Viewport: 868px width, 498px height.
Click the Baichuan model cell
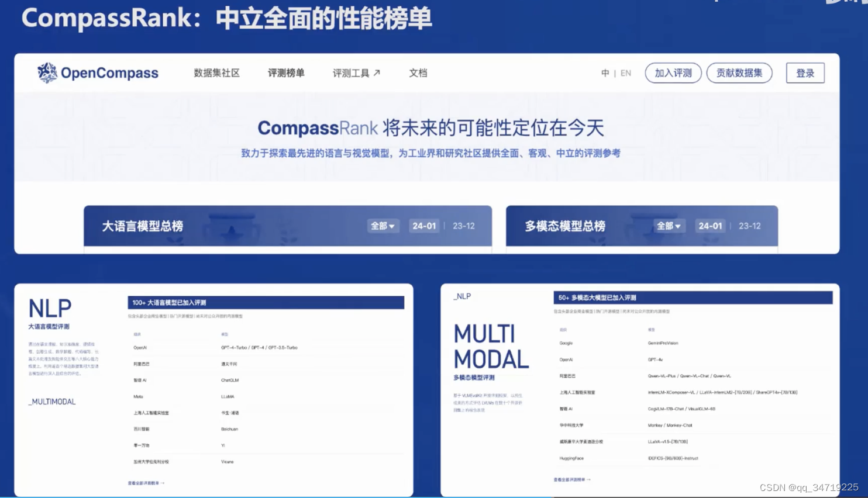pyautogui.click(x=229, y=429)
